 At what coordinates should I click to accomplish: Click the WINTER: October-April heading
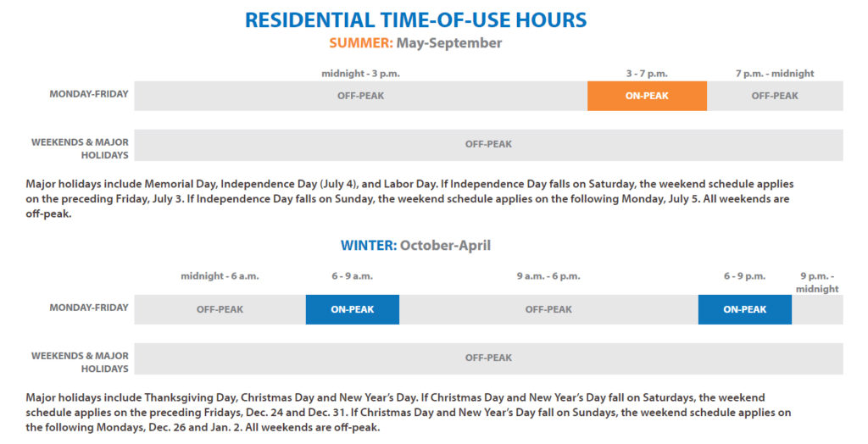coord(415,245)
